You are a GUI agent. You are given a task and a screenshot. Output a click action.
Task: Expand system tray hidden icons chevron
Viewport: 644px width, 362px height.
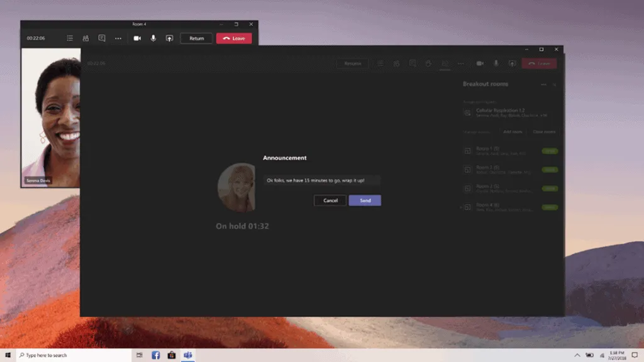point(577,355)
